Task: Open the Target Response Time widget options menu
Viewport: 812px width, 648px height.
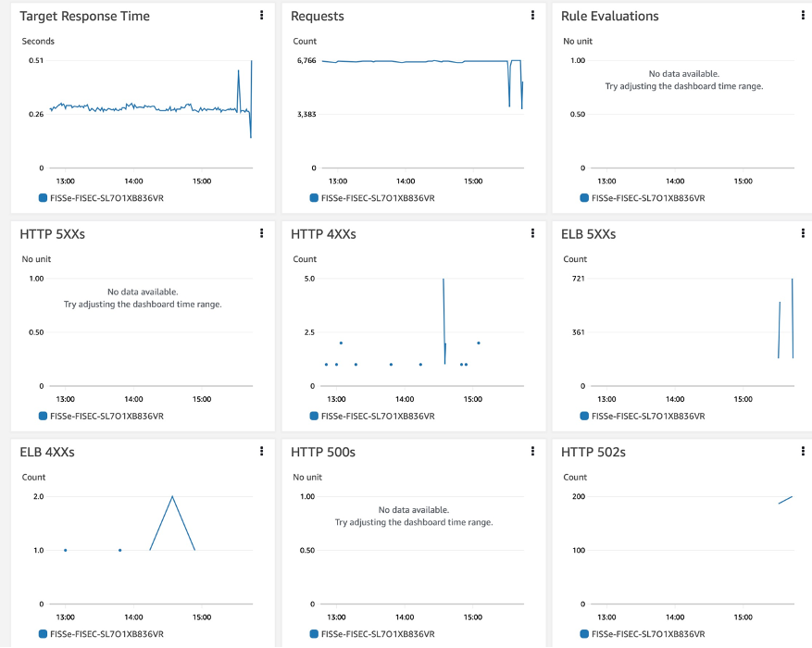Action: pyautogui.click(x=261, y=15)
